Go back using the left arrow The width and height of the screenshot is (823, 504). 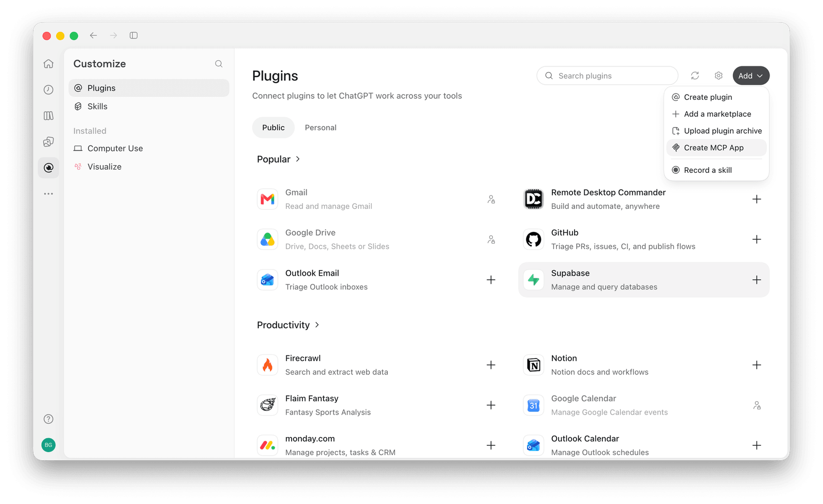click(x=93, y=35)
